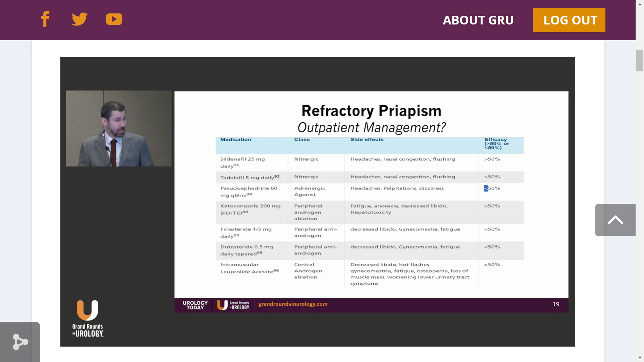Click the Refractory Priapism slide title

(371, 111)
